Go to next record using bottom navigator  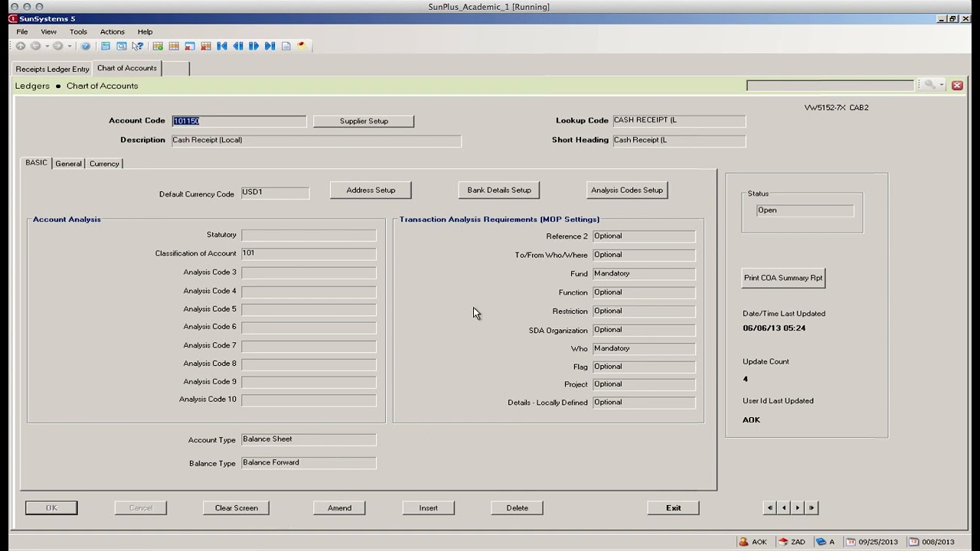pos(798,508)
